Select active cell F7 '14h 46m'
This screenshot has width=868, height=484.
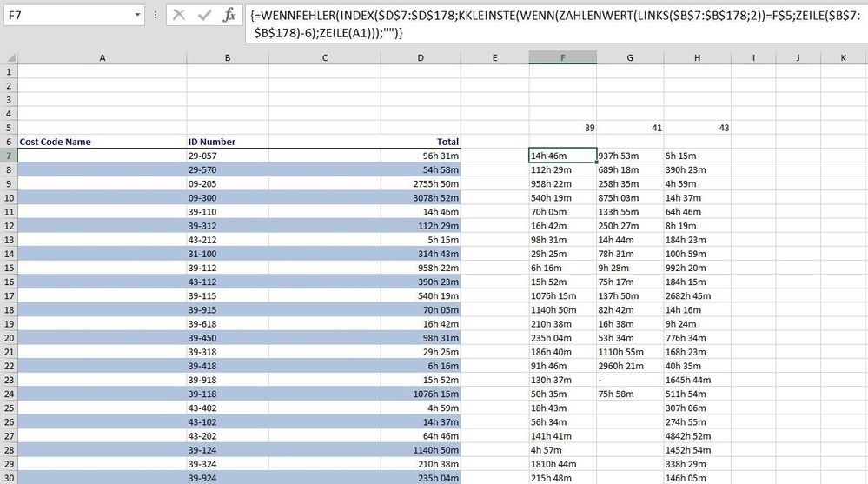(563, 156)
